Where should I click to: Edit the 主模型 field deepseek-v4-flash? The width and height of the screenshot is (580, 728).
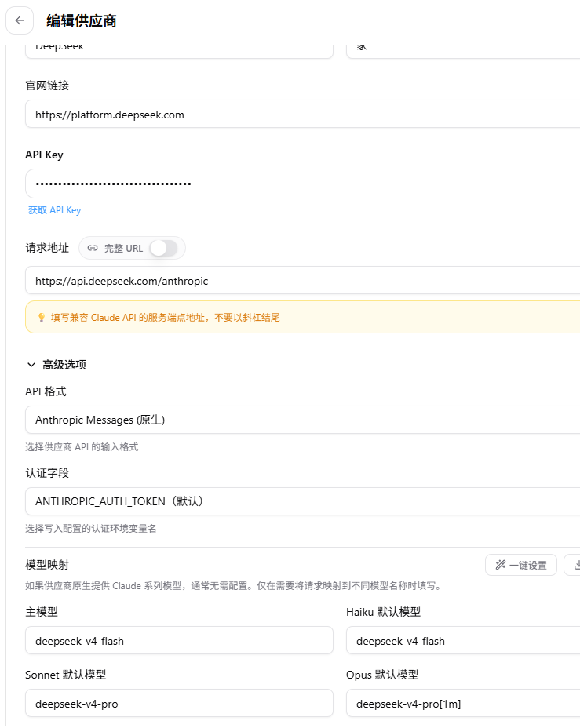pyautogui.click(x=179, y=640)
